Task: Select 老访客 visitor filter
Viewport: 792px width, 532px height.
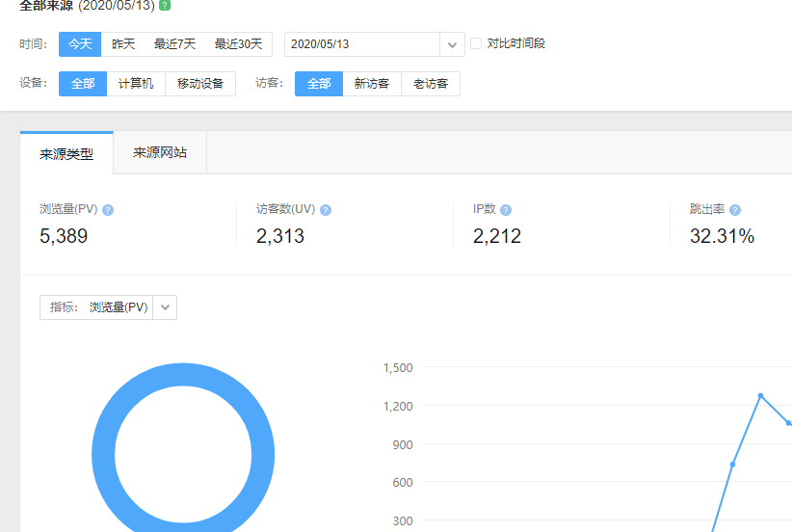Action: point(431,84)
